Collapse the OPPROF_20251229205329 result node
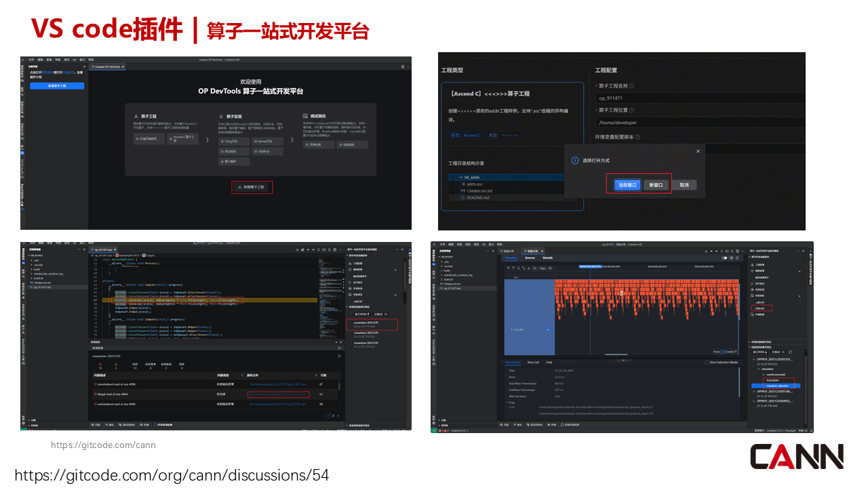868x488 pixels. coord(754,359)
